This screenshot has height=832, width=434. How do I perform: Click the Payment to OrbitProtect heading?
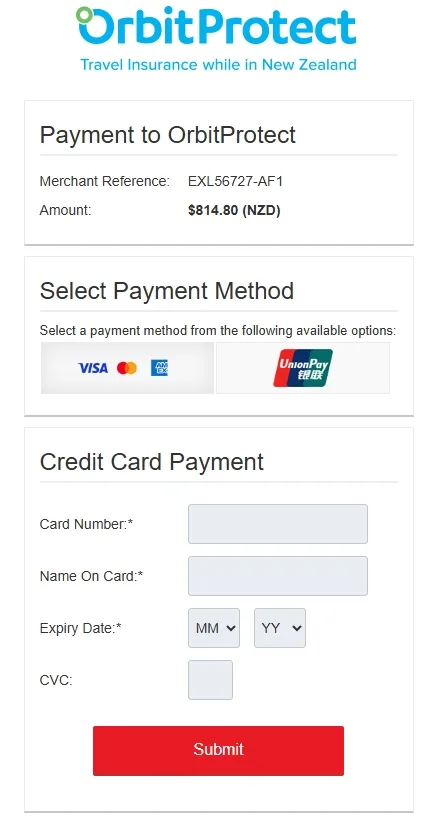tap(168, 135)
